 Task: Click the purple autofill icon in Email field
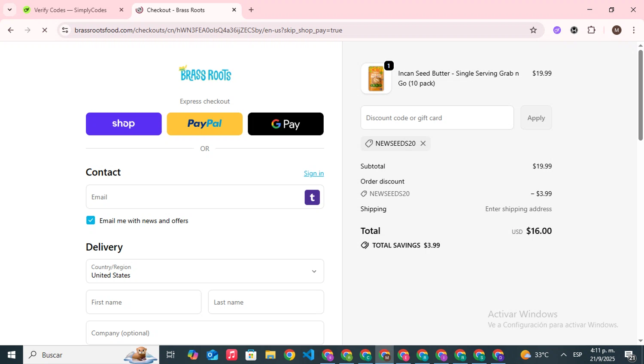tap(312, 197)
